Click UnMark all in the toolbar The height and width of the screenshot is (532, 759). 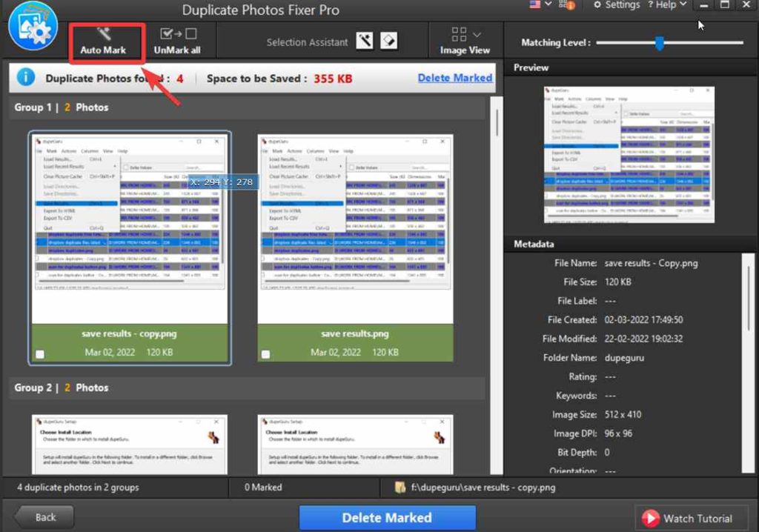click(177, 41)
